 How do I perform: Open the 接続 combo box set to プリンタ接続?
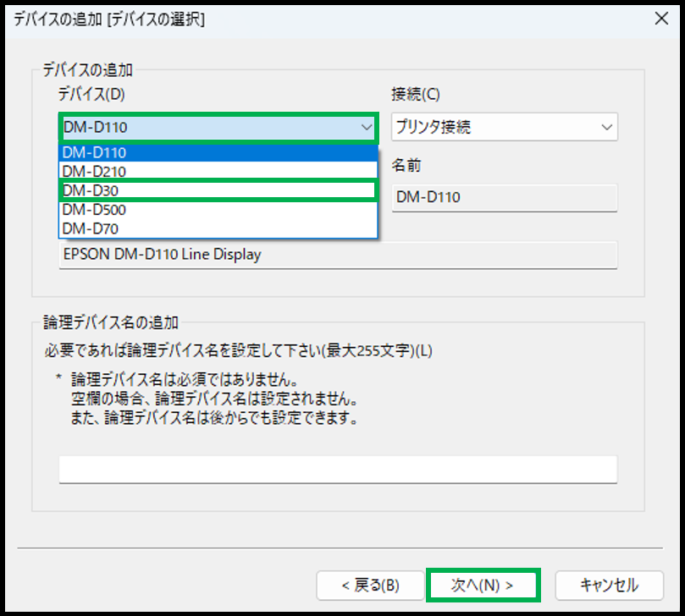pos(495,128)
